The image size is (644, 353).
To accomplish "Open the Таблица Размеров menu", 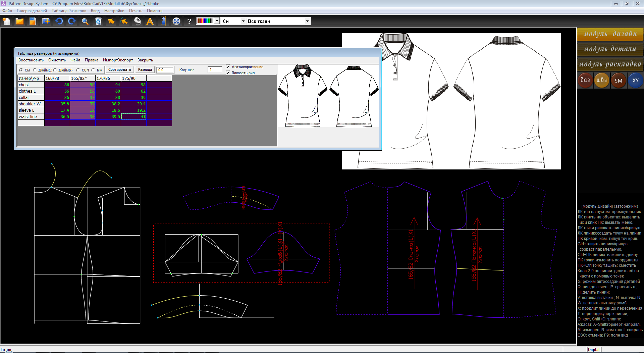I will tap(69, 11).
